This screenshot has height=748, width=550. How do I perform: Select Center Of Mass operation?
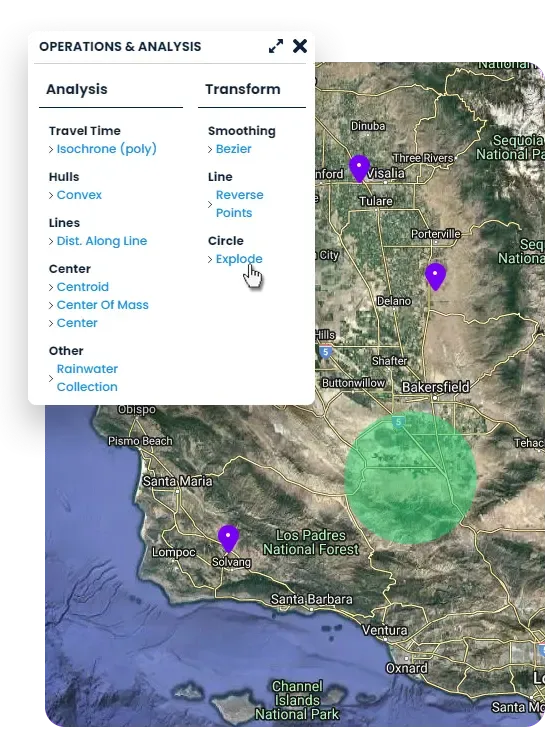coord(103,305)
